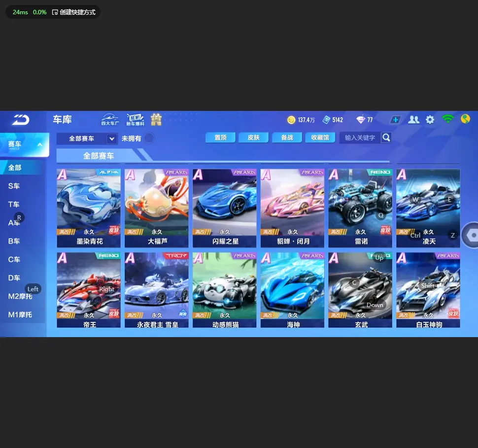
Task: Open the 收藏馆 collection button
Action: [x=320, y=138]
